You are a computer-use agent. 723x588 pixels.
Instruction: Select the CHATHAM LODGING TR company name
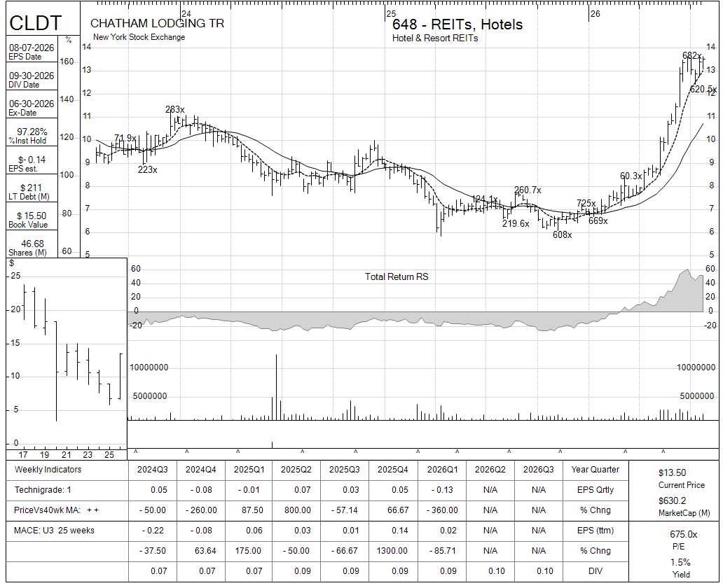point(157,24)
